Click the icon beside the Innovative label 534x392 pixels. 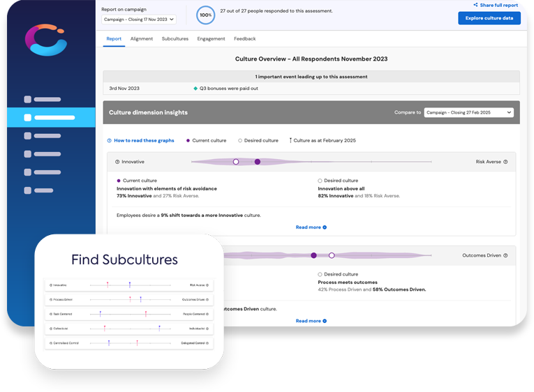point(117,162)
